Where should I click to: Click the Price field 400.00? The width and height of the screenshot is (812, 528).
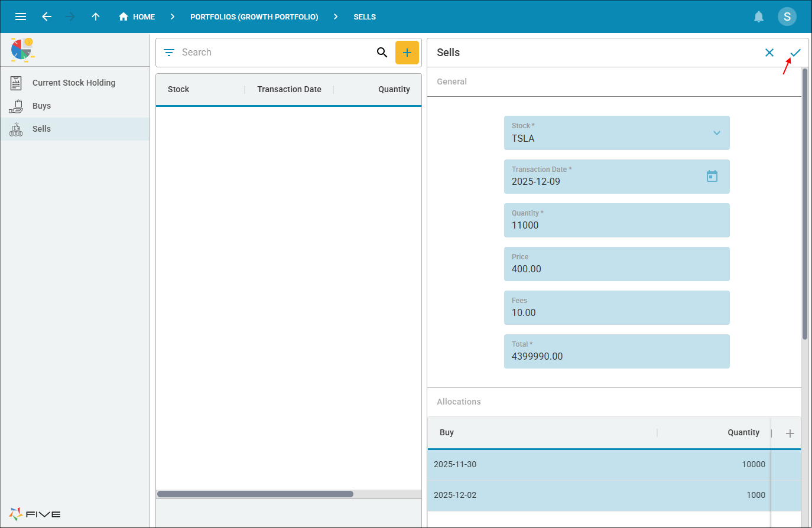point(617,264)
